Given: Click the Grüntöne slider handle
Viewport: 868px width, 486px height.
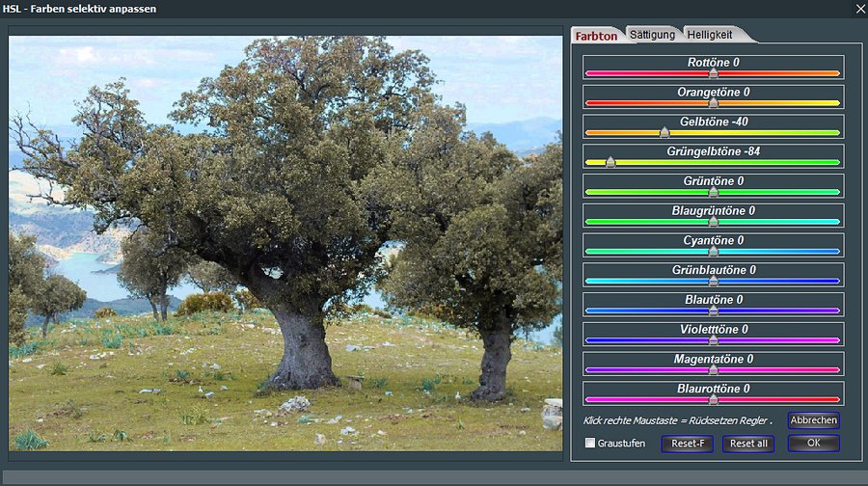Looking at the screenshot, I should tap(714, 192).
